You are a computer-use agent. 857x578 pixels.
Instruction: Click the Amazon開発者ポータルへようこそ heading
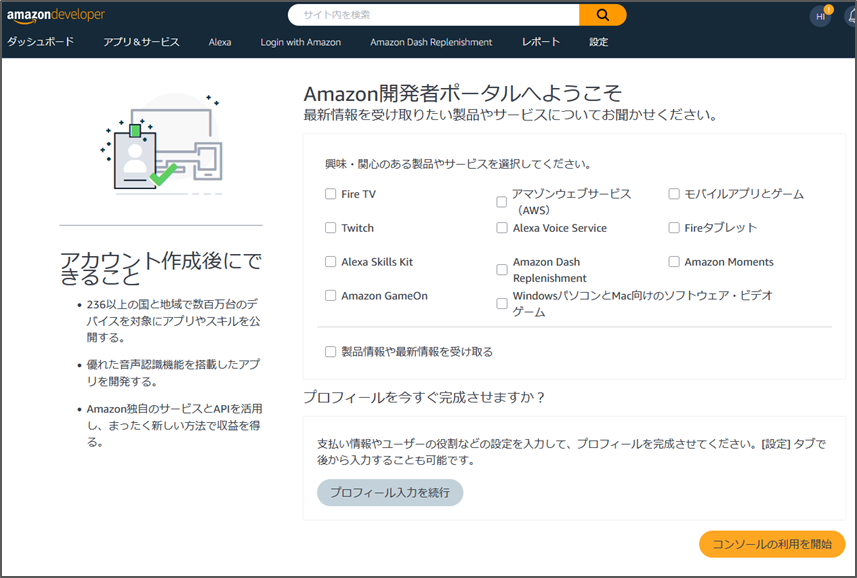pos(462,93)
